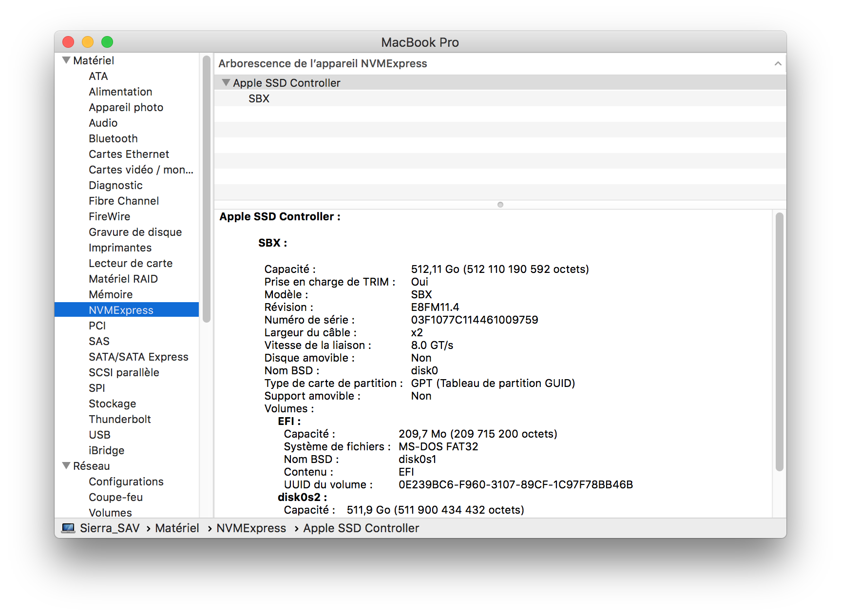841x616 pixels.
Task: Click the Arborescence de l'appareil NVMExpress header
Action: point(323,64)
